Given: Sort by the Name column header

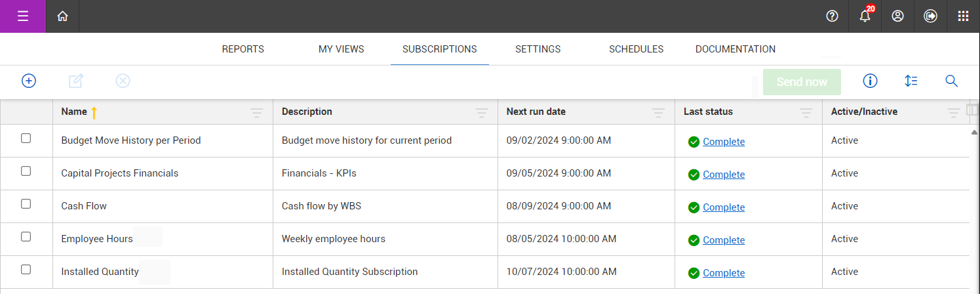Looking at the screenshot, I should (x=74, y=112).
